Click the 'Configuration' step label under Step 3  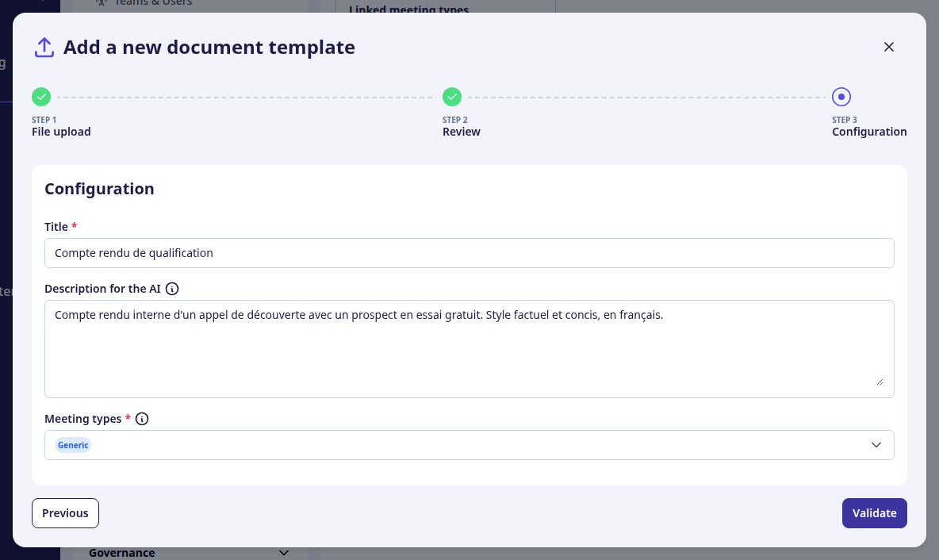pyautogui.click(x=869, y=132)
